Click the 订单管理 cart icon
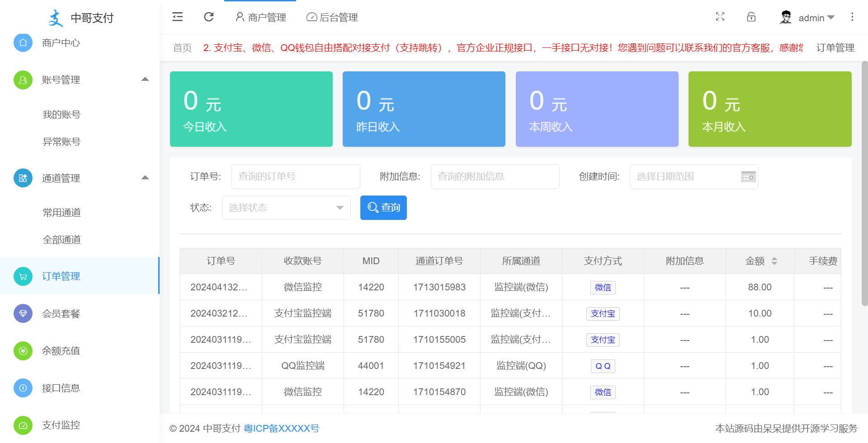This screenshot has width=868, height=443. [23, 276]
